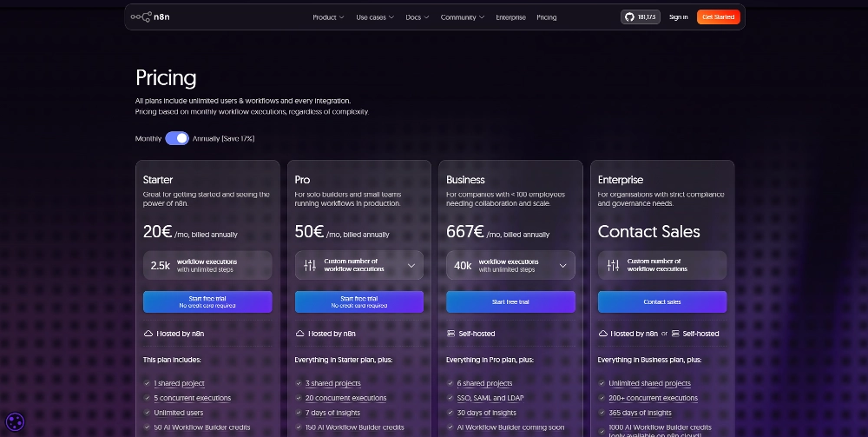
Task: Expand the Use cases navigation menu
Action: [375, 17]
